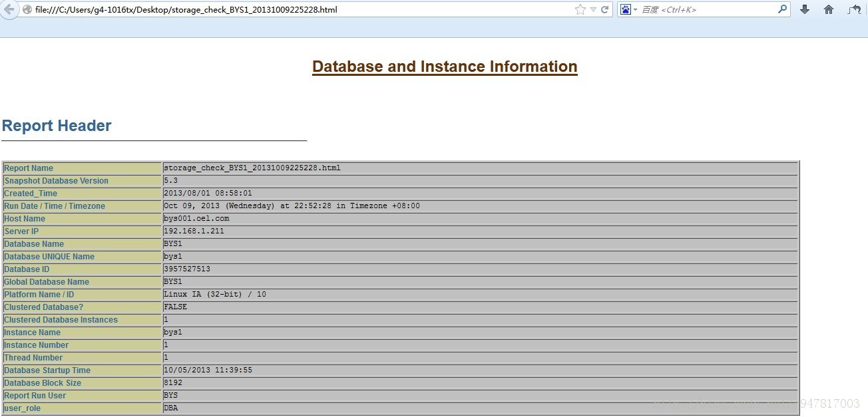Select the bys001.oel.com host value
This screenshot has width=868, height=417.
[x=196, y=219]
